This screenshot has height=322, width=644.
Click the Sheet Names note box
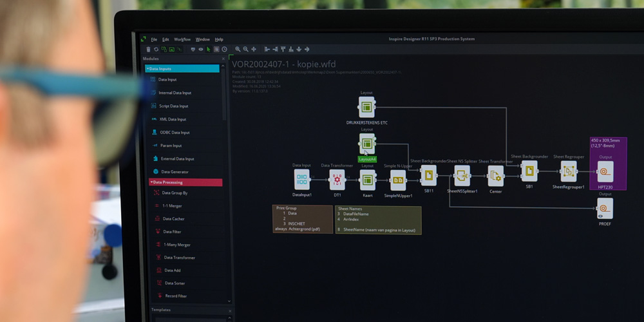[x=378, y=220]
